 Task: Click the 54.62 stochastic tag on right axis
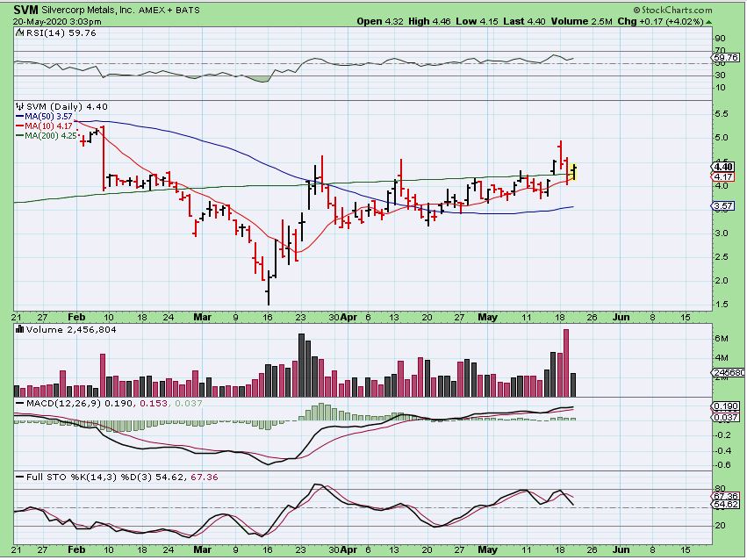coord(726,505)
